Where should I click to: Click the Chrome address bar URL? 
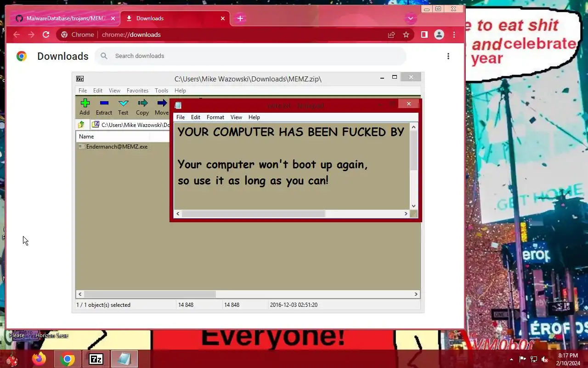point(131,34)
